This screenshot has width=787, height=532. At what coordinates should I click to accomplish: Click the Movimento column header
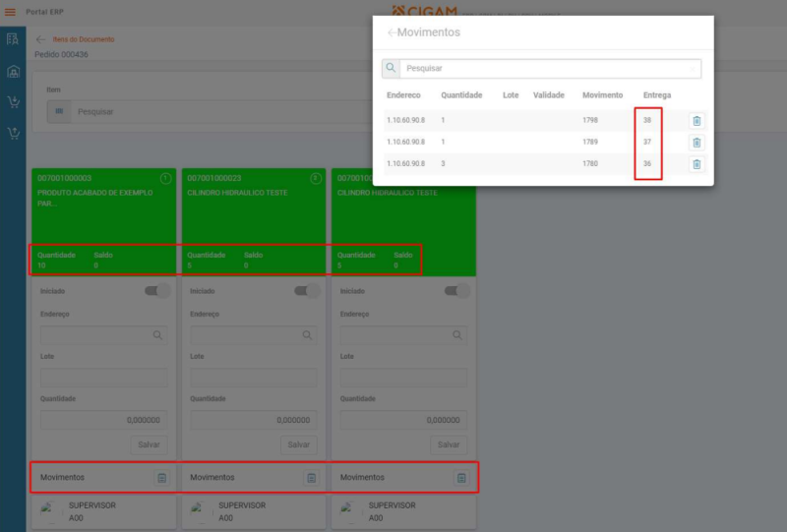click(602, 95)
